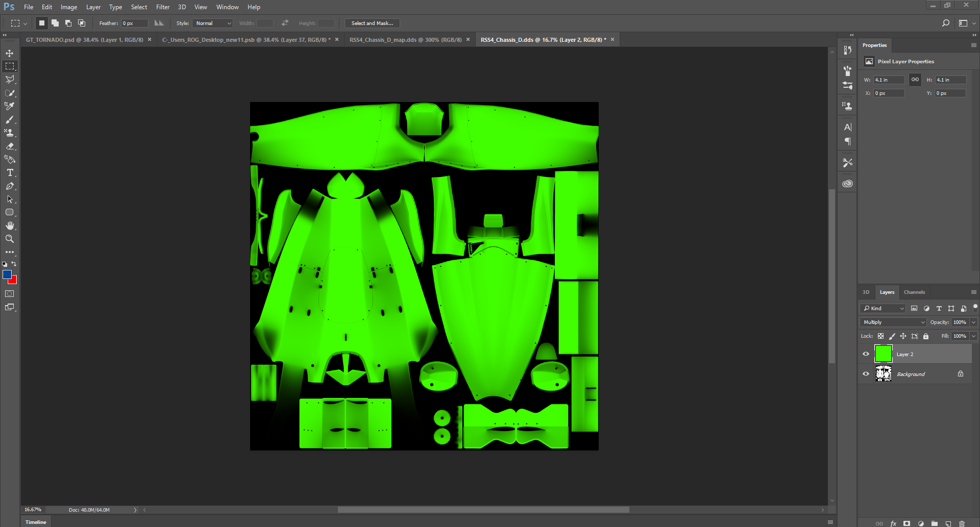Switch to RSS4_Chassis_D_map.dds document tab
980x527 pixels.
coord(406,40)
